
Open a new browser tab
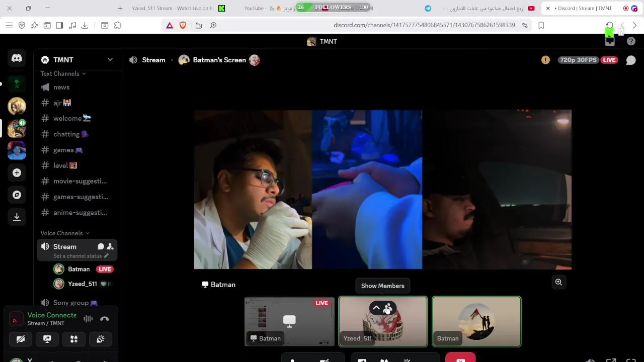pos(120,8)
